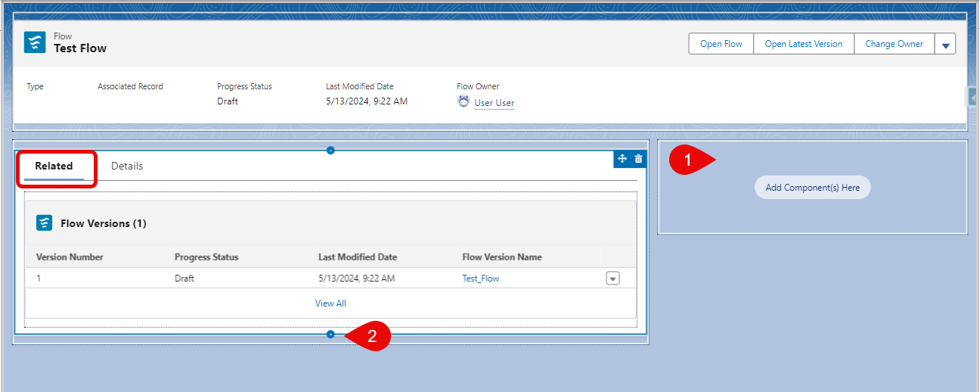
Task: Click the move handle icon on tabs component
Action: click(x=622, y=159)
